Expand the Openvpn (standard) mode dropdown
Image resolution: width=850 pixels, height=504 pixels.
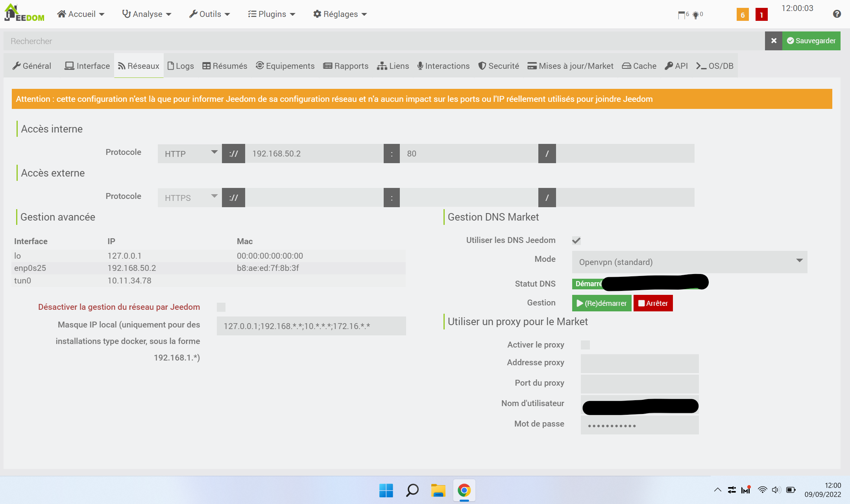pos(689,262)
